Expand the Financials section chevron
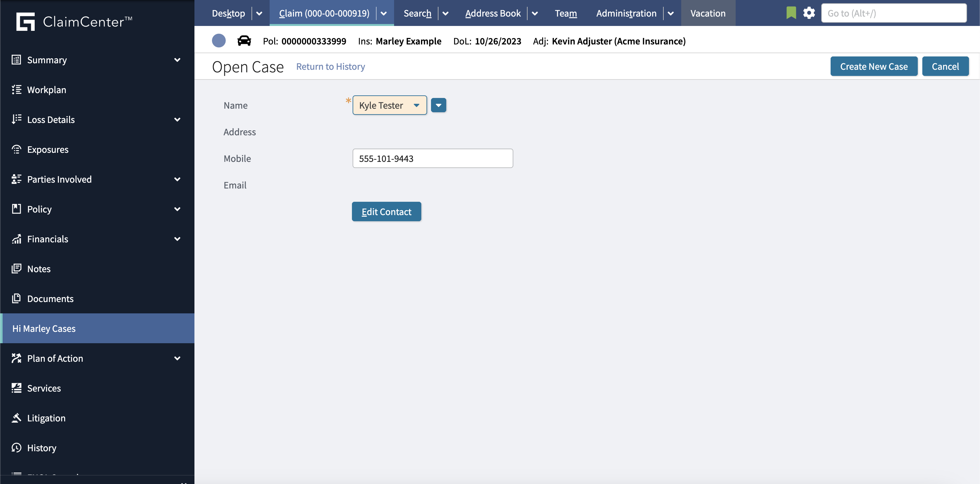980x484 pixels. click(x=177, y=239)
